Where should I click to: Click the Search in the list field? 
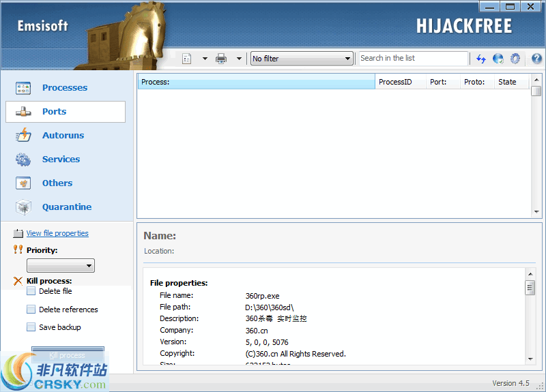tap(414, 58)
